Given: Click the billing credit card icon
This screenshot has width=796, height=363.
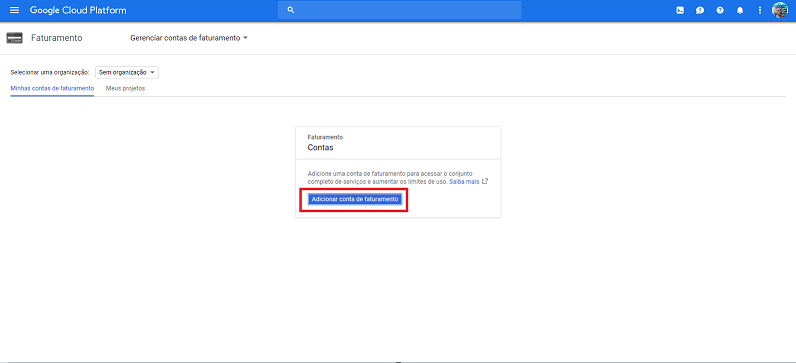Looking at the screenshot, I should (x=14, y=38).
